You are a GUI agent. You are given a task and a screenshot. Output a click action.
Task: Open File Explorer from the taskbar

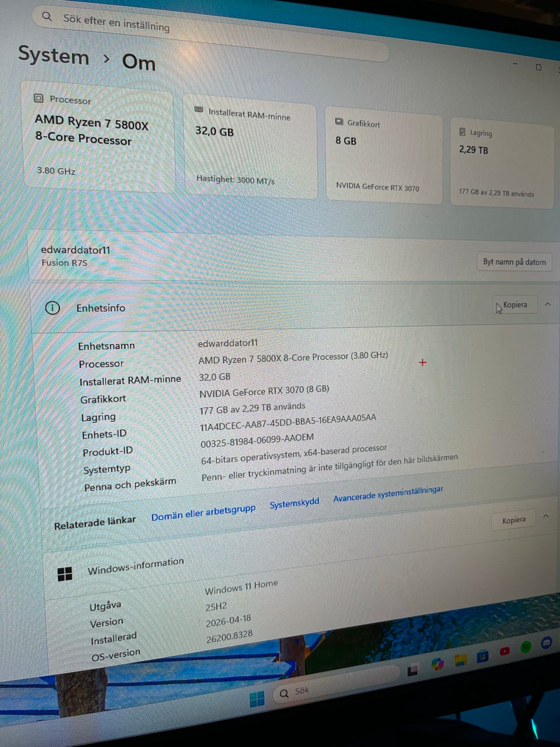[x=460, y=660]
